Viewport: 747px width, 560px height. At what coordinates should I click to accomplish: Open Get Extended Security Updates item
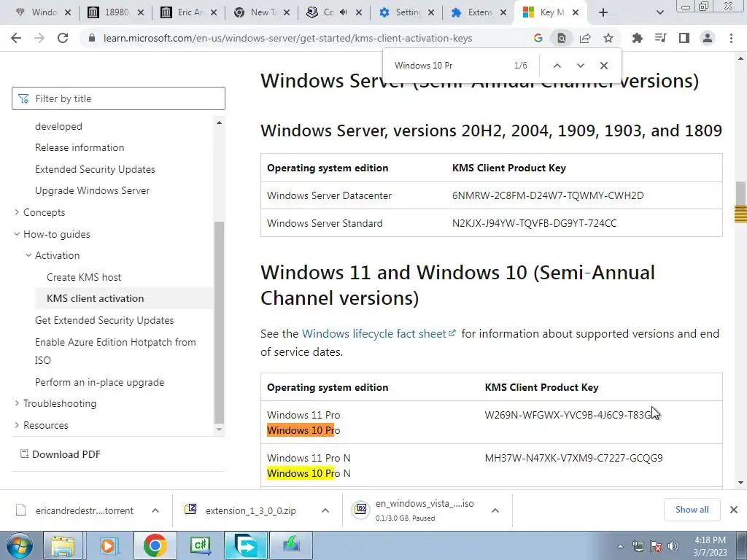point(104,321)
